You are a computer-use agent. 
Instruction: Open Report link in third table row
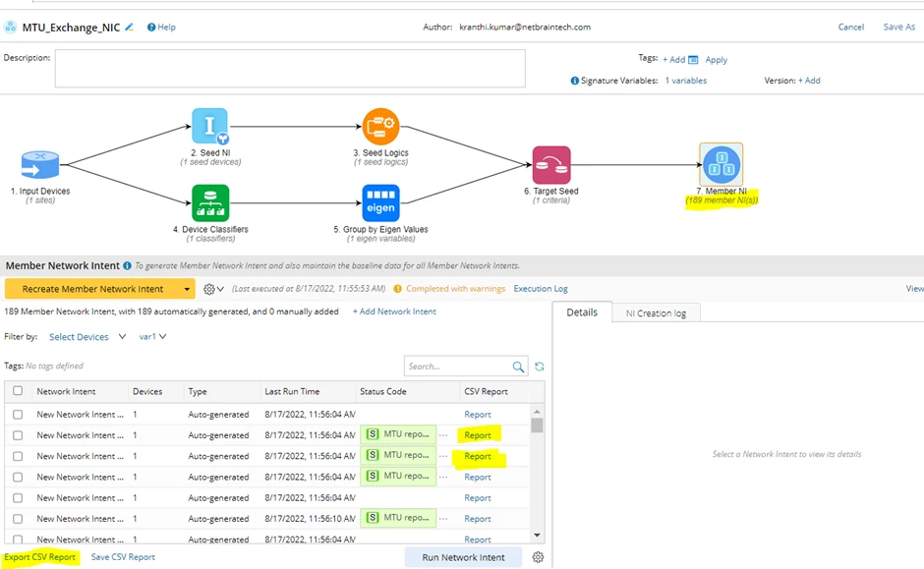click(x=478, y=457)
